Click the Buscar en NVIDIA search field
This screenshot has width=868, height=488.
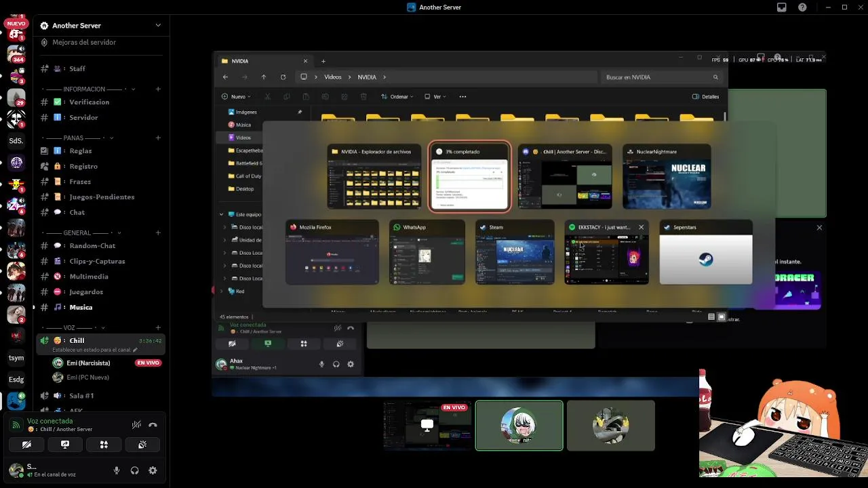(x=662, y=77)
